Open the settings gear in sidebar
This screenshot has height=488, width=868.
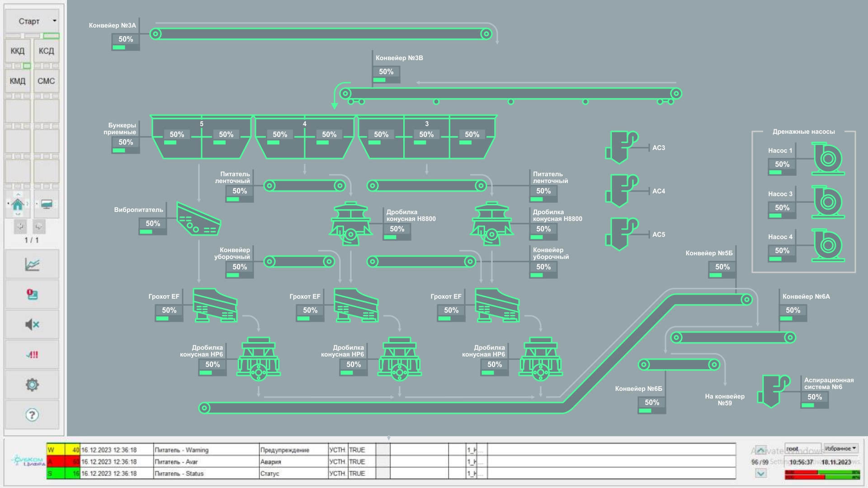click(x=32, y=385)
